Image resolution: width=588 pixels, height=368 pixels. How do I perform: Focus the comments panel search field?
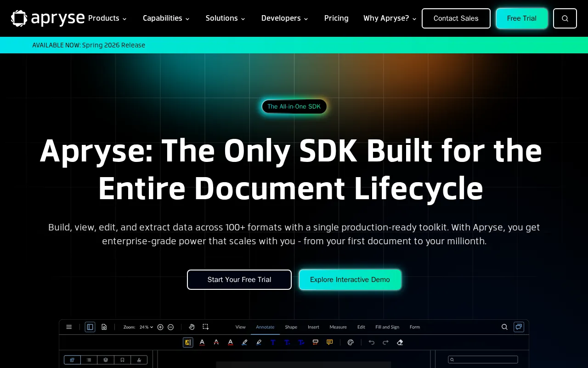(x=483, y=360)
